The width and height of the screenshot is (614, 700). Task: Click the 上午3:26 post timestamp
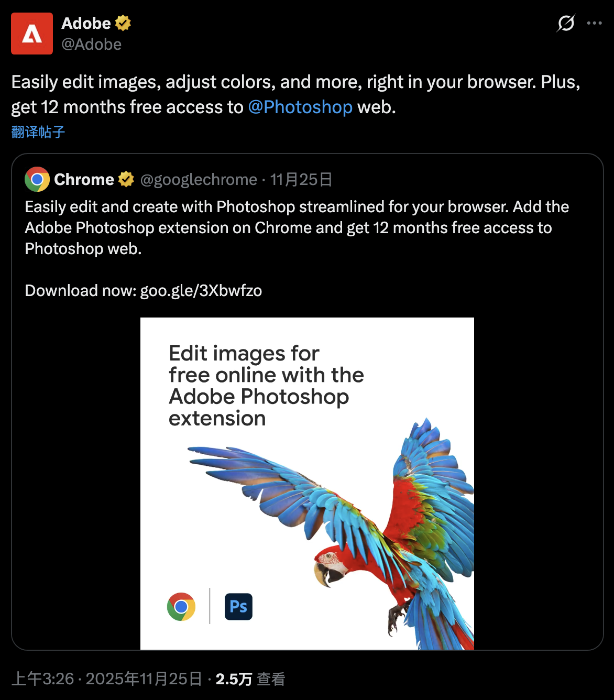42,679
